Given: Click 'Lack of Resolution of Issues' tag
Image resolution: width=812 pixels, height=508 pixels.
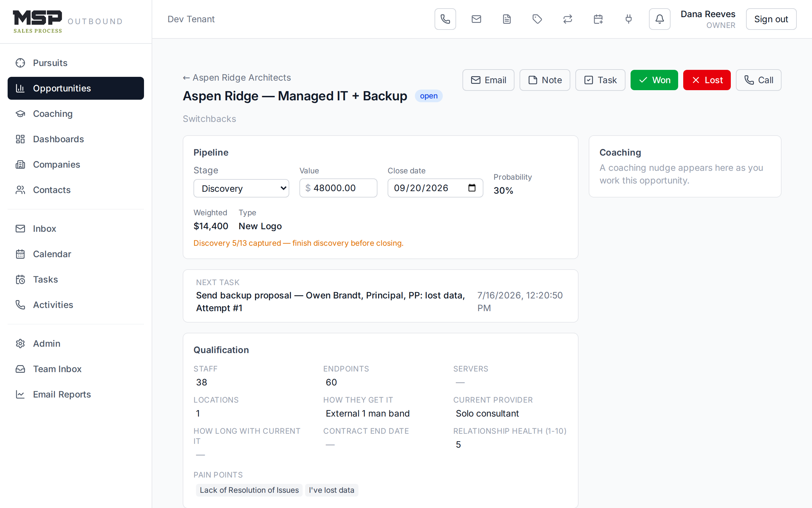Looking at the screenshot, I should [249, 490].
